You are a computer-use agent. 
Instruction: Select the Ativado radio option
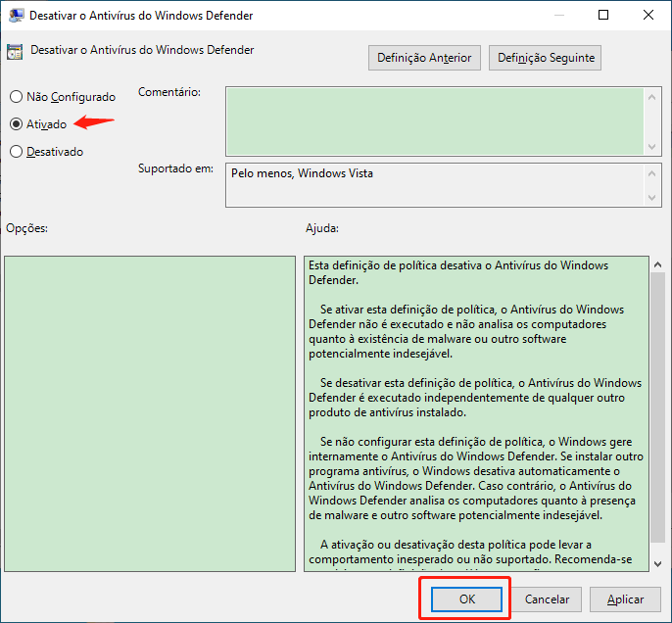point(37,124)
